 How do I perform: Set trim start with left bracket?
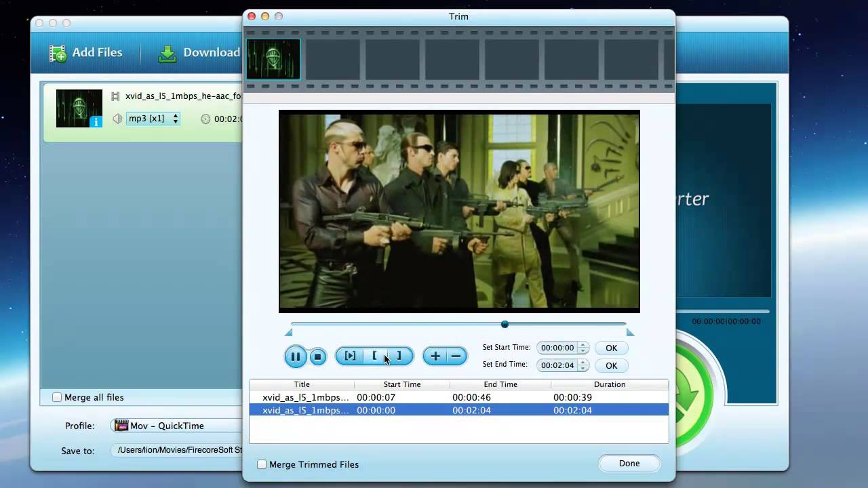[374, 356]
